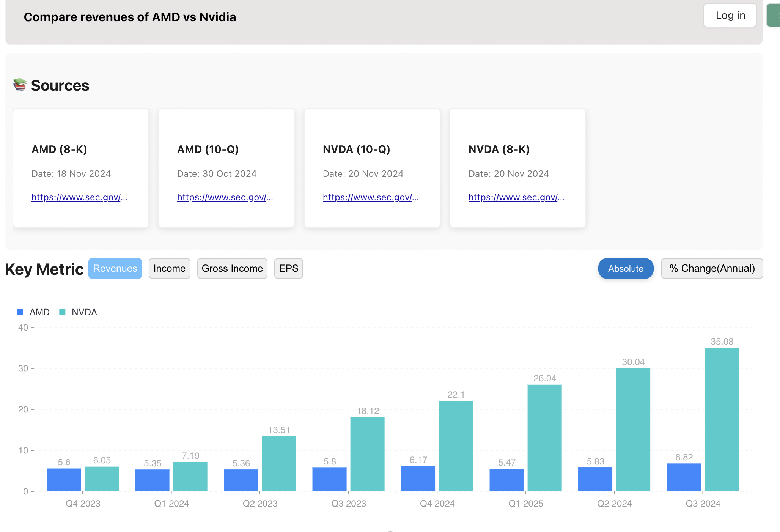The height and width of the screenshot is (532, 780).
Task: Click the AMD 5.35 bar for Q1 2024
Action: [x=152, y=480]
